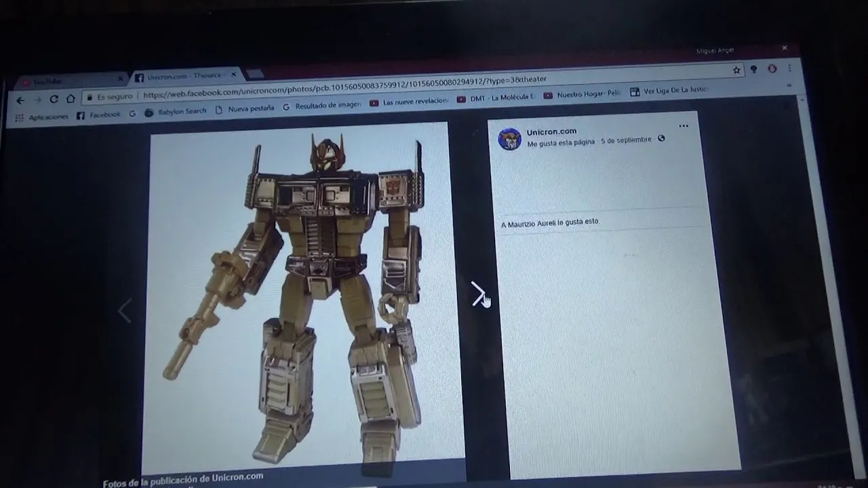Image resolution: width=868 pixels, height=488 pixels.
Task: Open the Aplicaciones apps grid shortcut
Action: 42,117
